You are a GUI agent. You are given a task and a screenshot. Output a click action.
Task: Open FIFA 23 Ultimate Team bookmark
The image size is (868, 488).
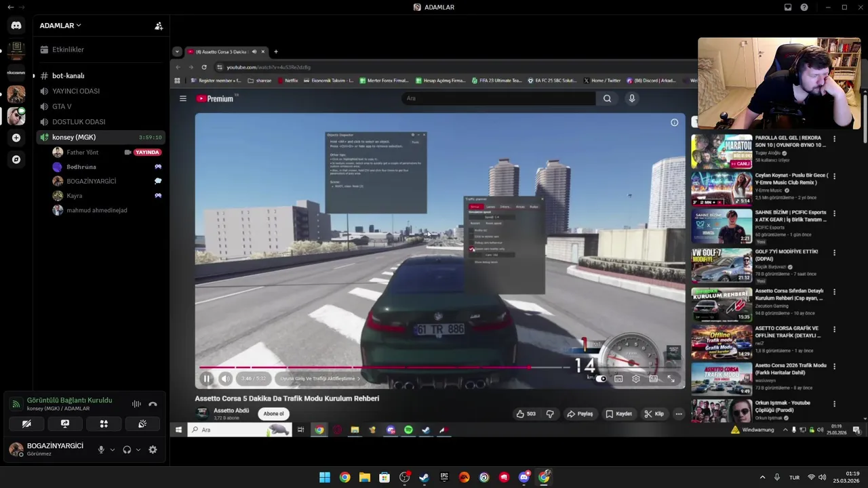(496, 81)
